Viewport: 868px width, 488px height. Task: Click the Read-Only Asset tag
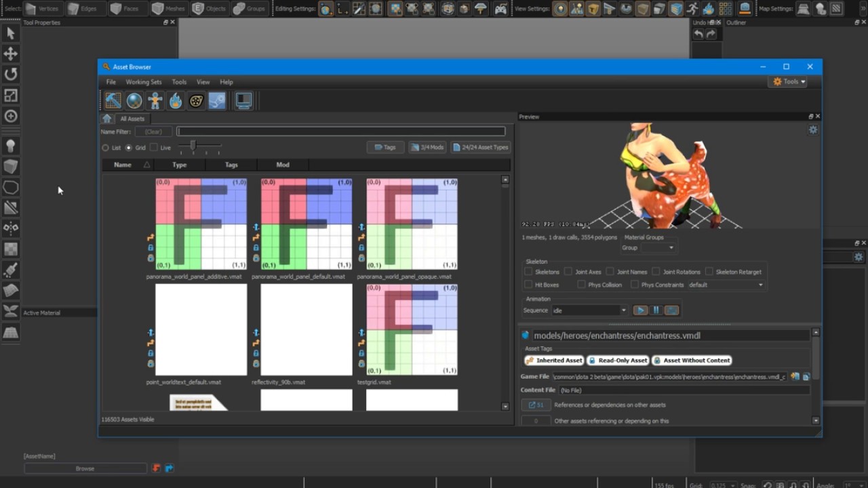(618, 361)
